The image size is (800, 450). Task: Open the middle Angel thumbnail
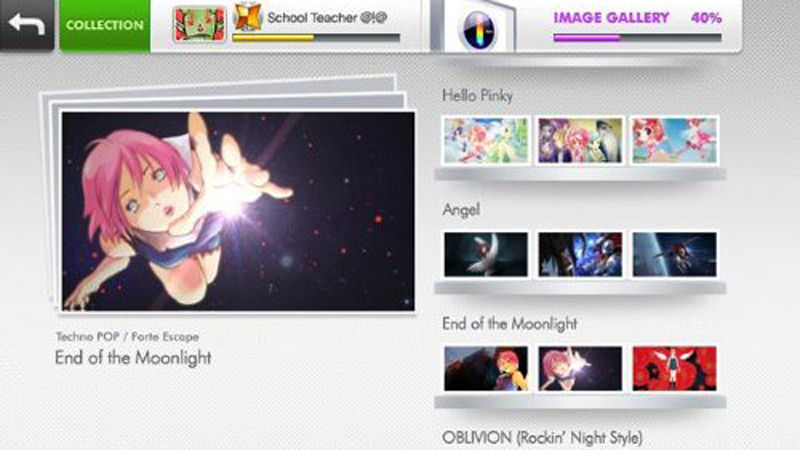coord(580,255)
